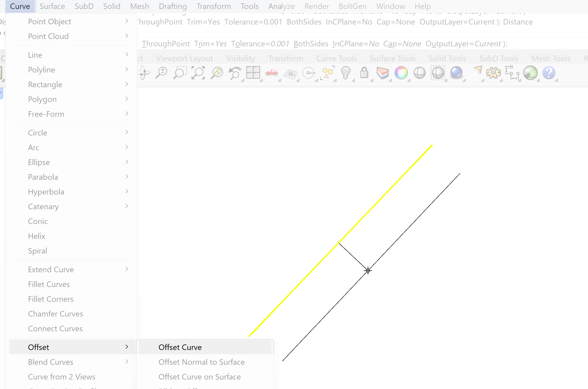This screenshot has height=389, width=588.
Task: Click the BothSides command-line option
Action: (311, 44)
